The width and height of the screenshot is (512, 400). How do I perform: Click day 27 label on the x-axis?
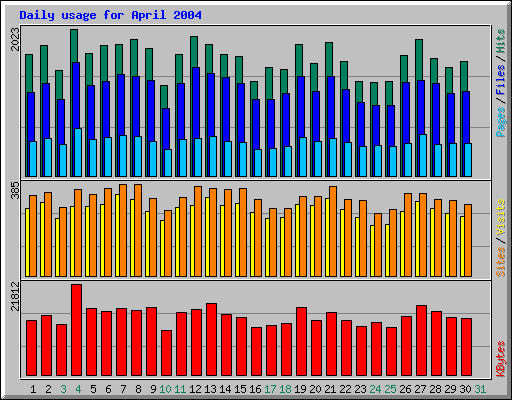pos(420,389)
